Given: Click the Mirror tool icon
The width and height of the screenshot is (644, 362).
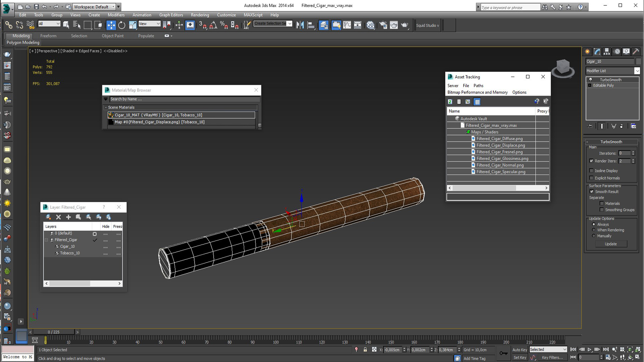Looking at the screenshot, I should [300, 25].
